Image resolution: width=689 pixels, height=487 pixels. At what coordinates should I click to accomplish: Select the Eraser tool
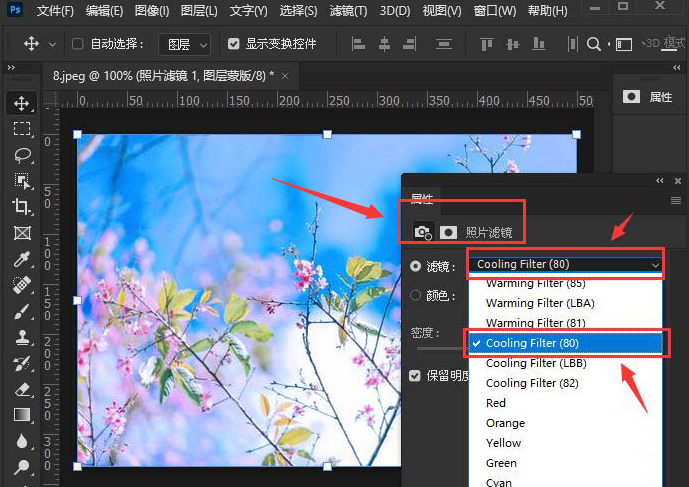pyautogui.click(x=22, y=389)
